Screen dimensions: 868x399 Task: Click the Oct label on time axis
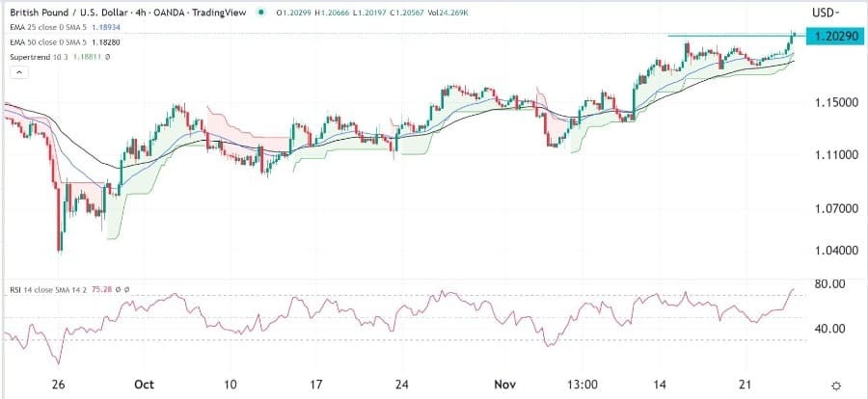point(144,383)
